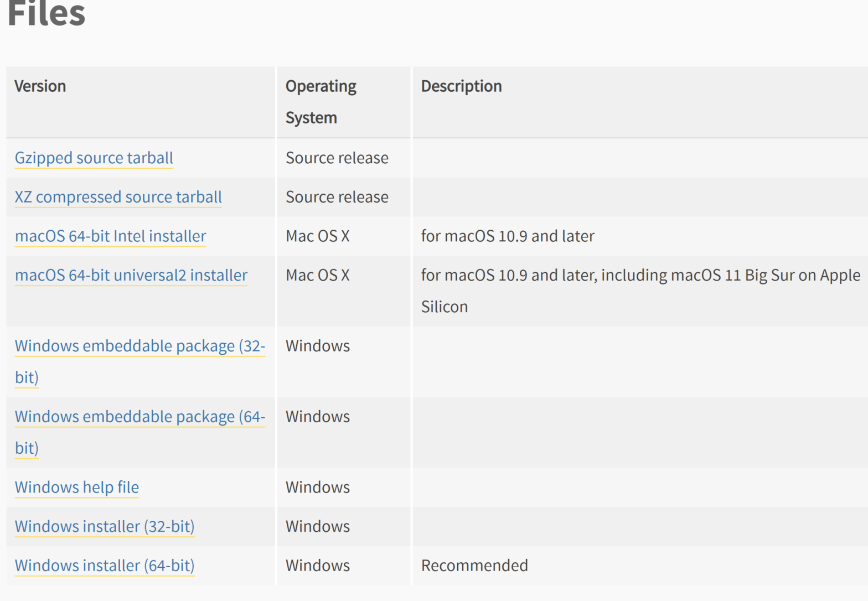This screenshot has height=601, width=868.
Task: Click macOS 64-bit Intel installer link
Action: (x=110, y=236)
